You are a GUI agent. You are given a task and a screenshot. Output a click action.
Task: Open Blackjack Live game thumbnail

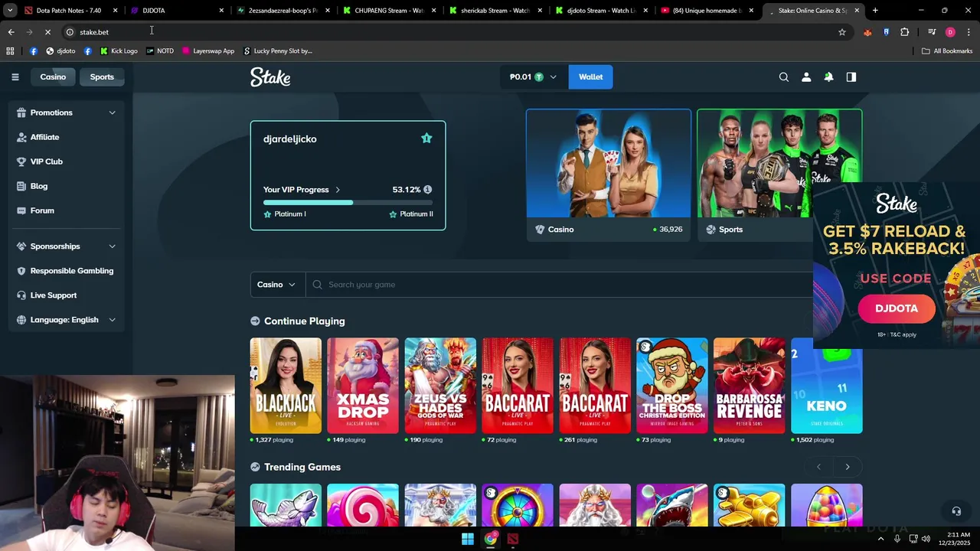[286, 386]
